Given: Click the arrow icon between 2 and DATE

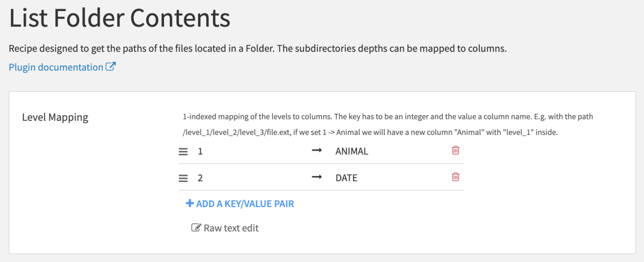Looking at the screenshot, I should tap(317, 177).
